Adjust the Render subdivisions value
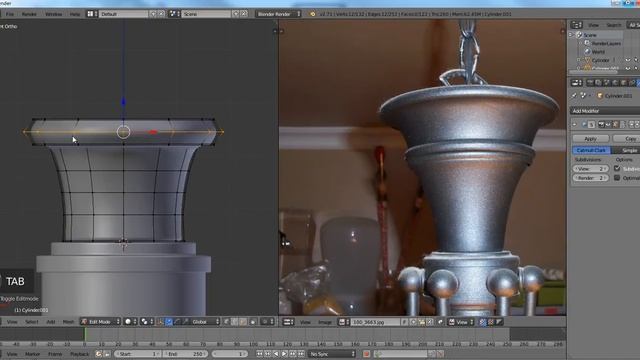640x360 pixels. [590, 178]
